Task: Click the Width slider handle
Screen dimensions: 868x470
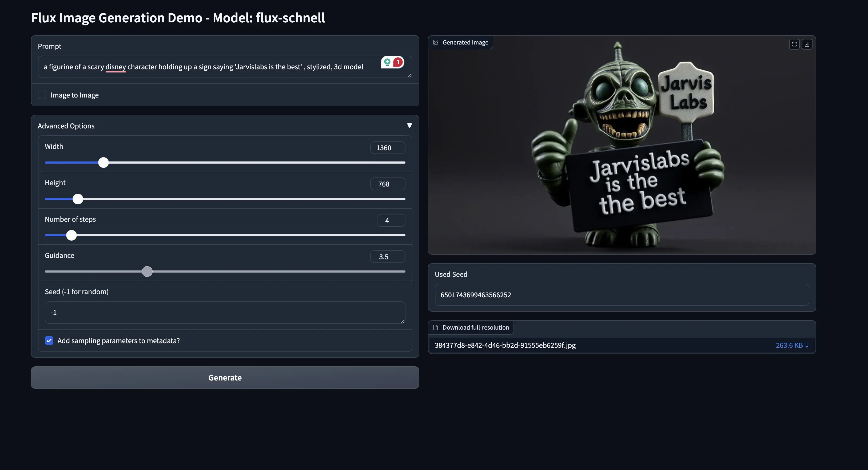Action: point(103,163)
